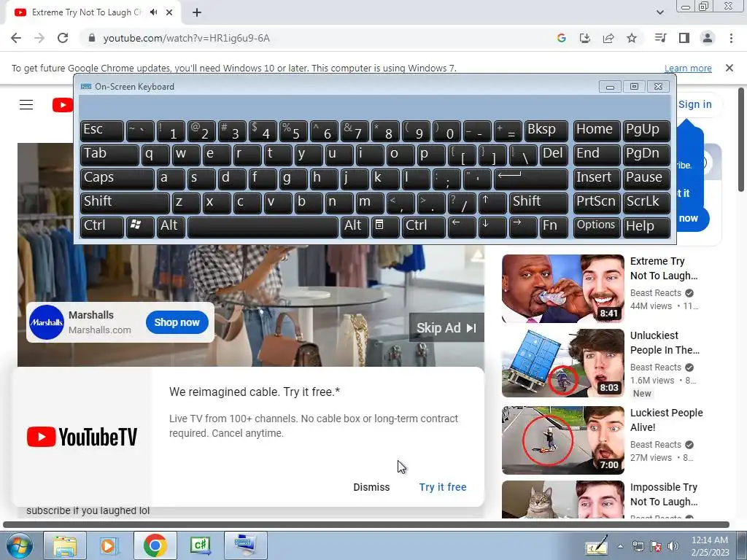Open the tab search dropdown arrow
Screen dimensions: 747x560
[659, 12]
